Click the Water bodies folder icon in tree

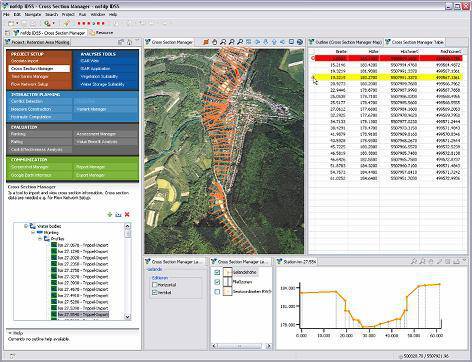click(x=33, y=226)
